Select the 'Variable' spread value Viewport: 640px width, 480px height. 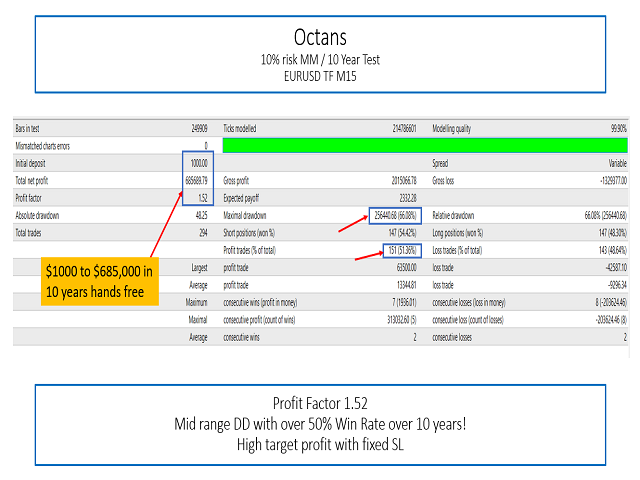618,163
